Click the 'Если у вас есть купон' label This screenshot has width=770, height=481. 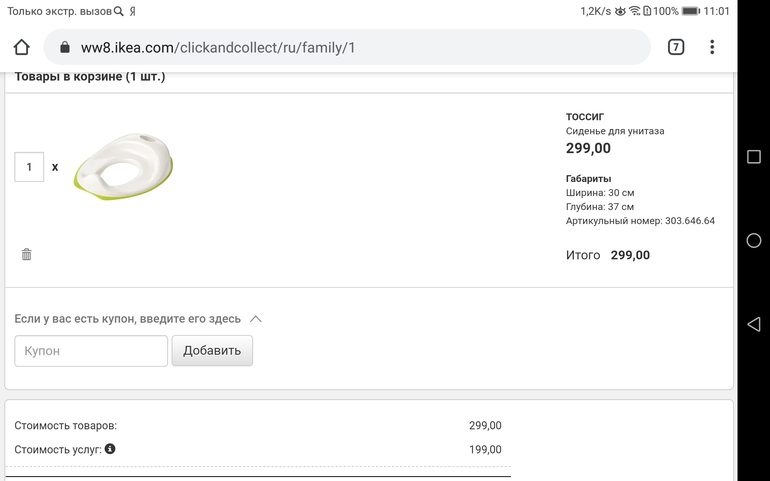(x=127, y=319)
